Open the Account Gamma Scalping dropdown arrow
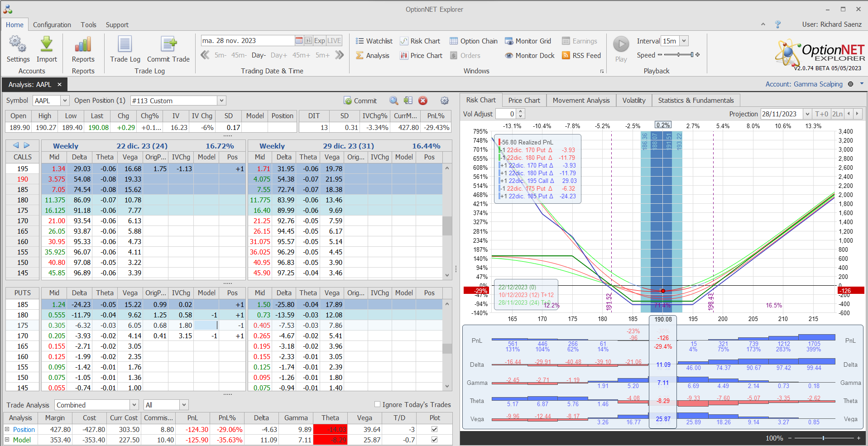The height and width of the screenshot is (446, 868). (x=862, y=84)
